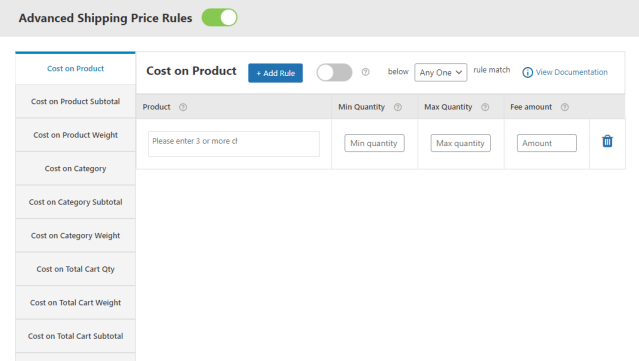This screenshot has width=639, height=361.
Task: Click the Fee amount column header text
Action: click(x=531, y=107)
